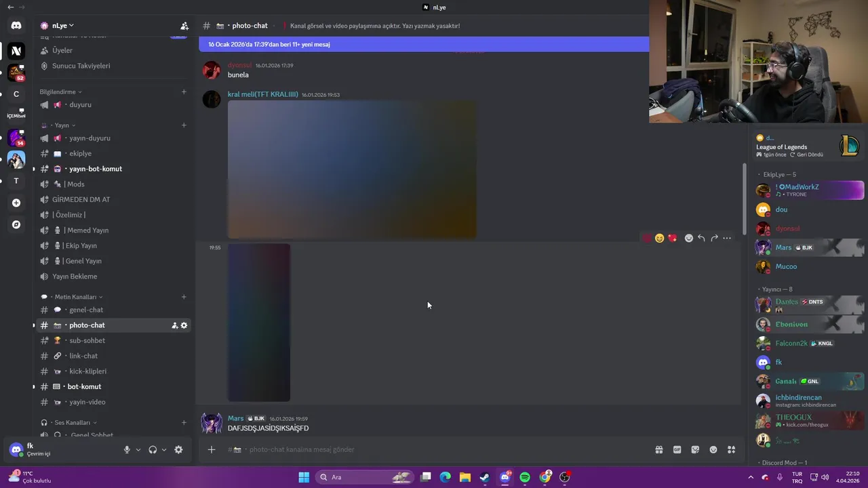Click the sparkling heart quick reaction

tap(672, 238)
